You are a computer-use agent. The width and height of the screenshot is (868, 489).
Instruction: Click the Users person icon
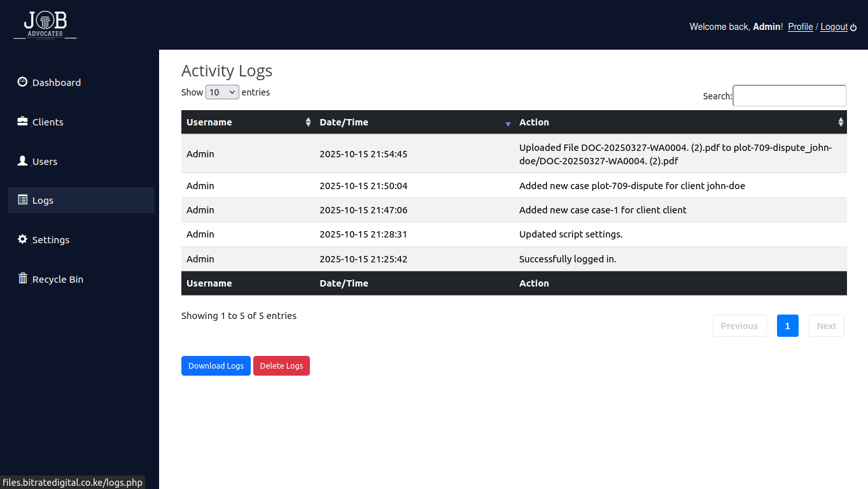pos(22,160)
